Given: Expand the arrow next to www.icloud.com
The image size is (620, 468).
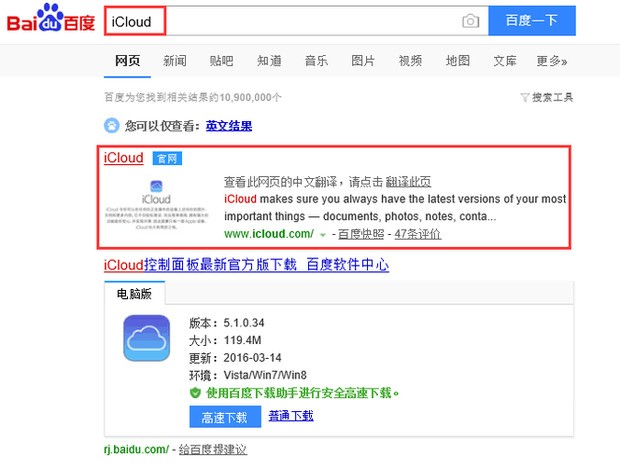Looking at the screenshot, I should pyautogui.click(x=323, y=235).
